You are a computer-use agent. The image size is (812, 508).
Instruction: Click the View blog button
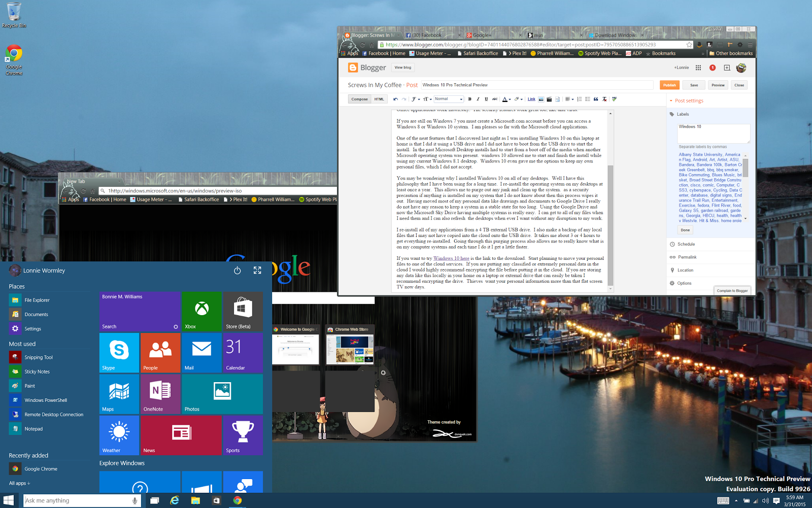pos(403,67)
